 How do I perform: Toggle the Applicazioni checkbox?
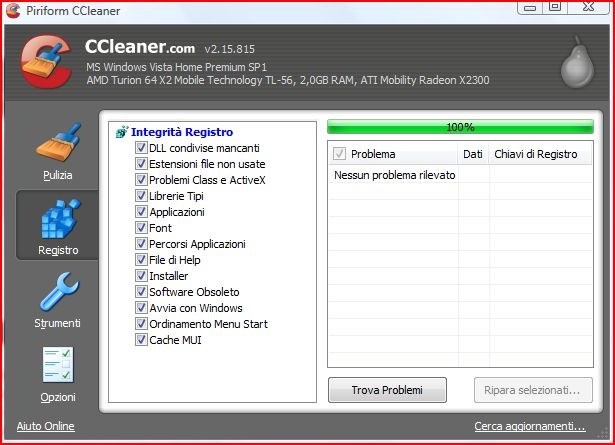141,212
